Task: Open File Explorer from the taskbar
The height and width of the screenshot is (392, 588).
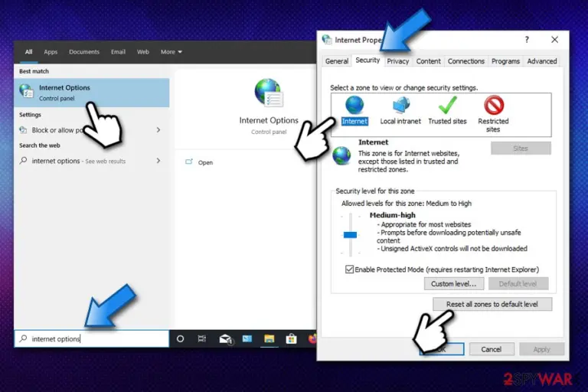Action: pyautogui.click(x=269, y=338)
